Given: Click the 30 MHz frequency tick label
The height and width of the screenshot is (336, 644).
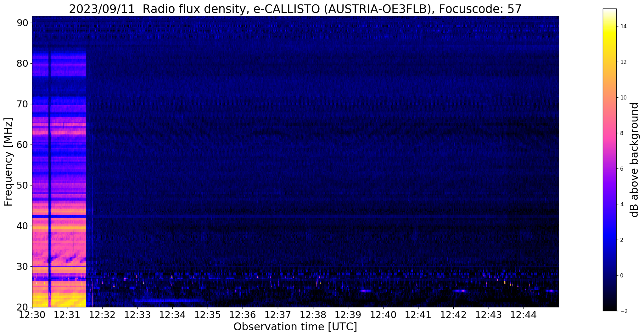Looking at the screenshot, I should (22, 266).
